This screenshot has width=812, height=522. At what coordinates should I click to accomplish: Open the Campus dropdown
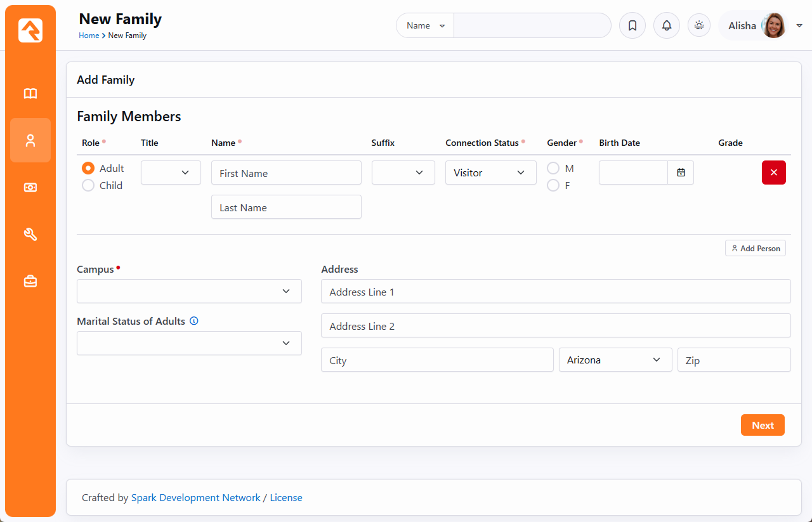pyautogui.click(x=189, y=291)
